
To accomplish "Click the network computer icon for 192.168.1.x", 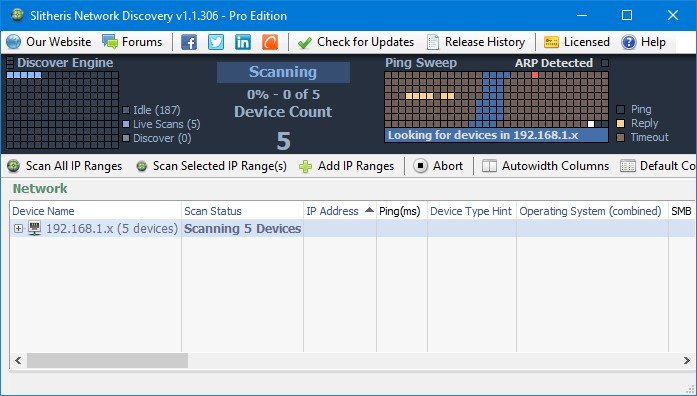I will point(35,228).
